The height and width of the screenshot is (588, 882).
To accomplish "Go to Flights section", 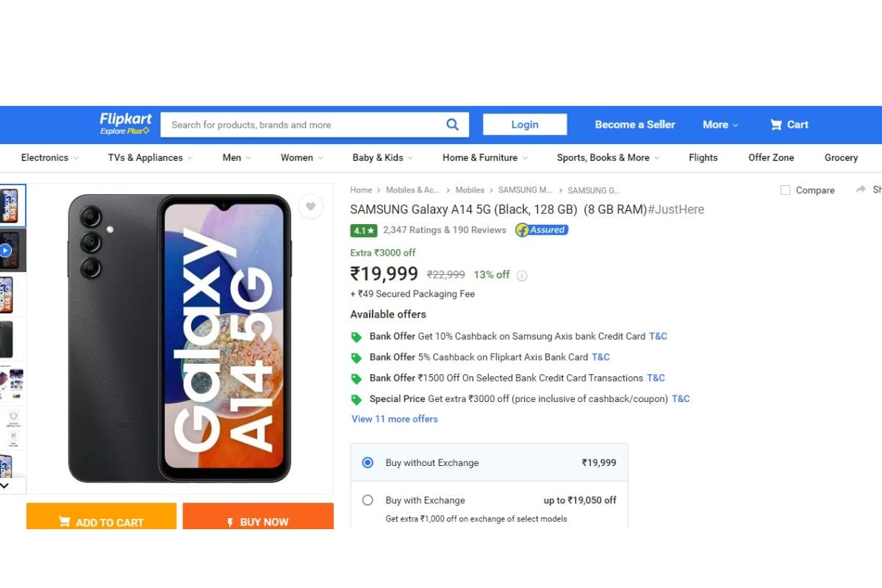I will (x=703, y=157).
